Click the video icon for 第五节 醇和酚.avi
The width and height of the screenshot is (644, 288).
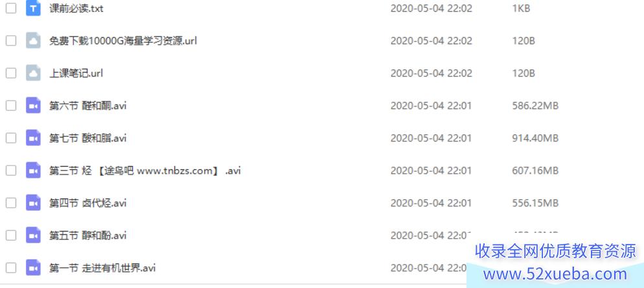(x=33, y=235)
